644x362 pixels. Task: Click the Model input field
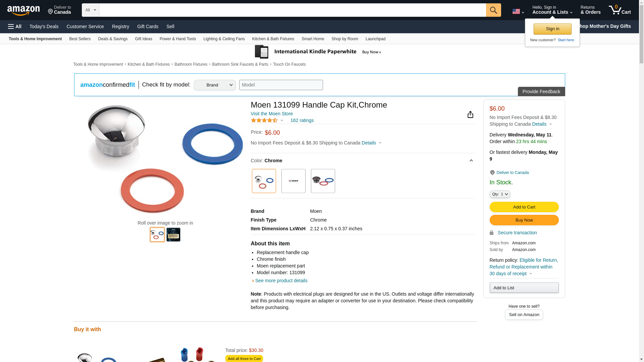coord(281,85)
